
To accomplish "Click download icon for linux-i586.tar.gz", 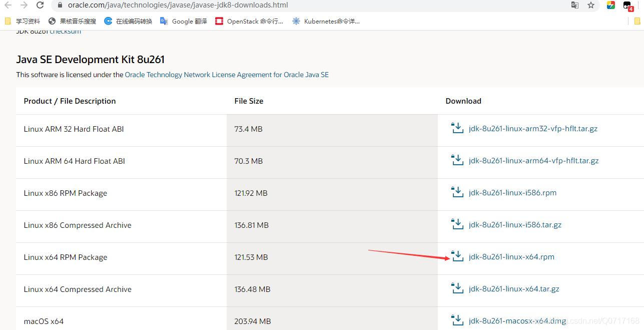I will (457, 224).
